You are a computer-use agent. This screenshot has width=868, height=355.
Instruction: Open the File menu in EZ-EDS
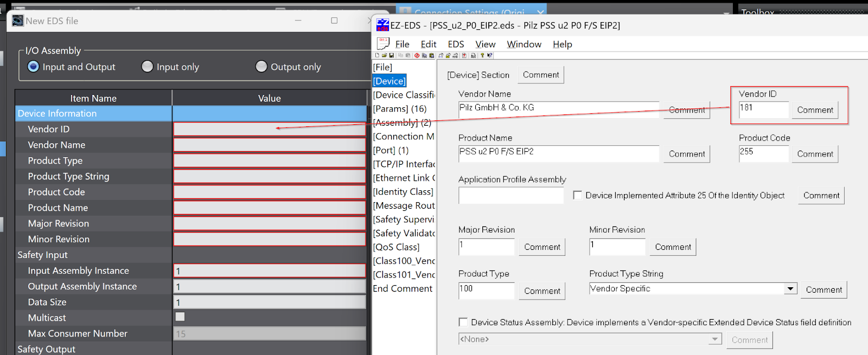[402, 44]
